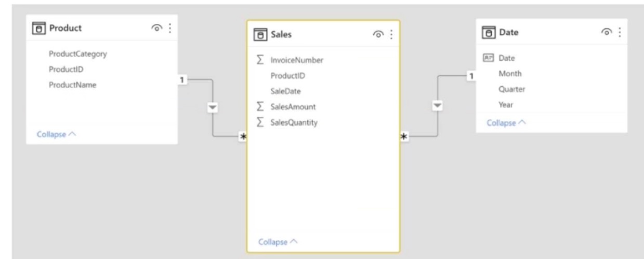Open the Product table more options menu
The width and height of the screenshot is (644, 259).
168,29
